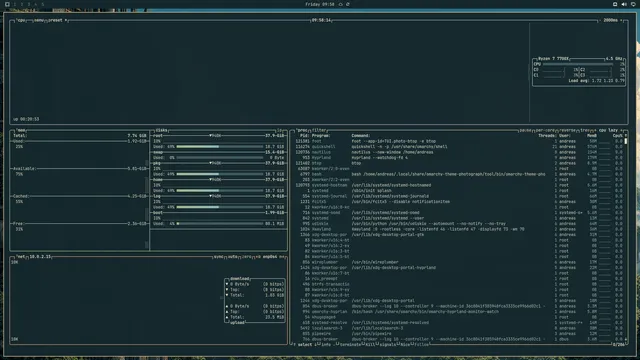
Task: Toggle net auto scaling option
Action: click(233, 257)
